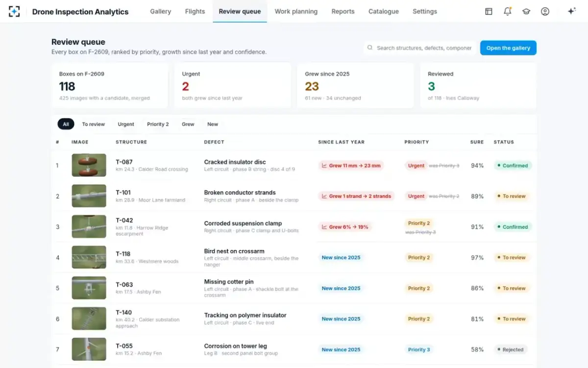588x368 pixels.
Task: Click Priority 2 badge on T-042 row
Action: tap(419, 223)
